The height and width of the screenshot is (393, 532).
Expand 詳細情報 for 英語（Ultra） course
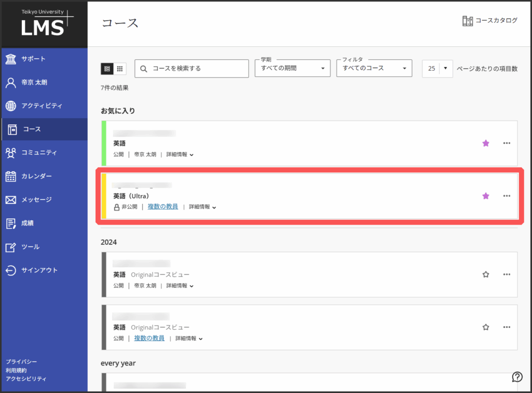pos(202,207)
